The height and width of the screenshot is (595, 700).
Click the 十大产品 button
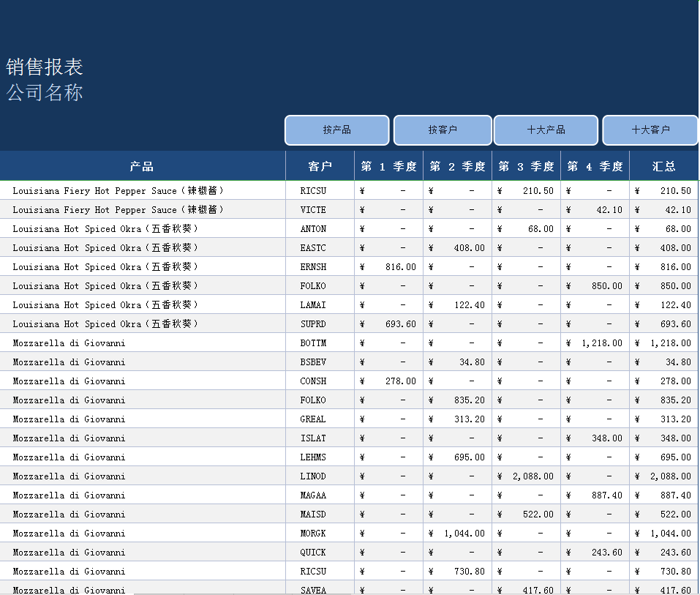coord(546,130)
